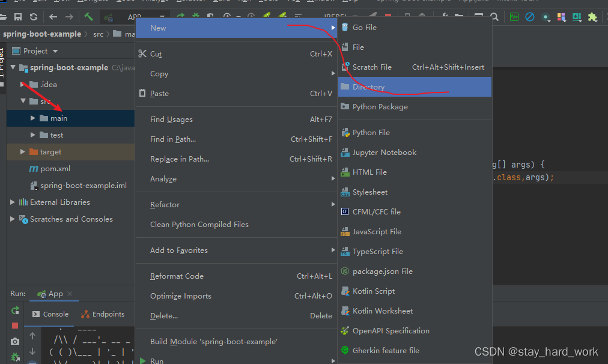Expand the .idea folder
The height and width of the screenshot is (364, 608).
(23, 84)
